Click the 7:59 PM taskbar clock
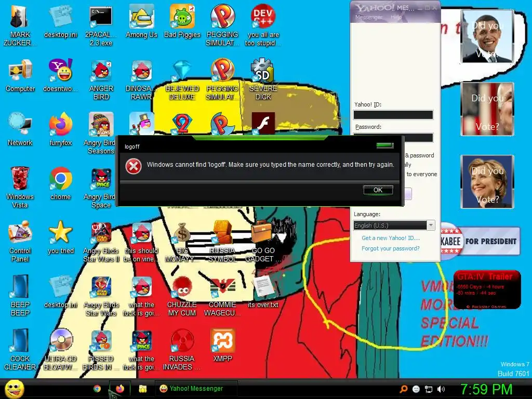This screenshot has height=399, width=532. point(486,389)
